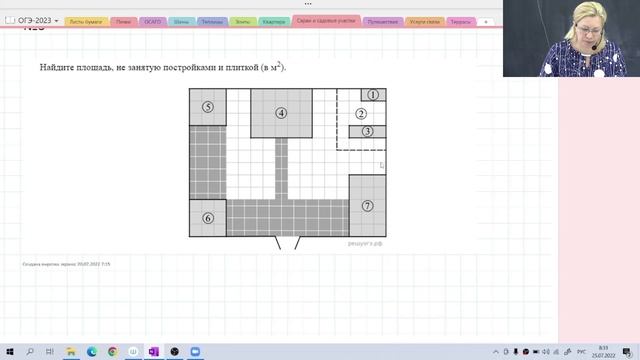Switch to the Услуги связи section tab
Viewport: 640px width, 360px height.
424,22
